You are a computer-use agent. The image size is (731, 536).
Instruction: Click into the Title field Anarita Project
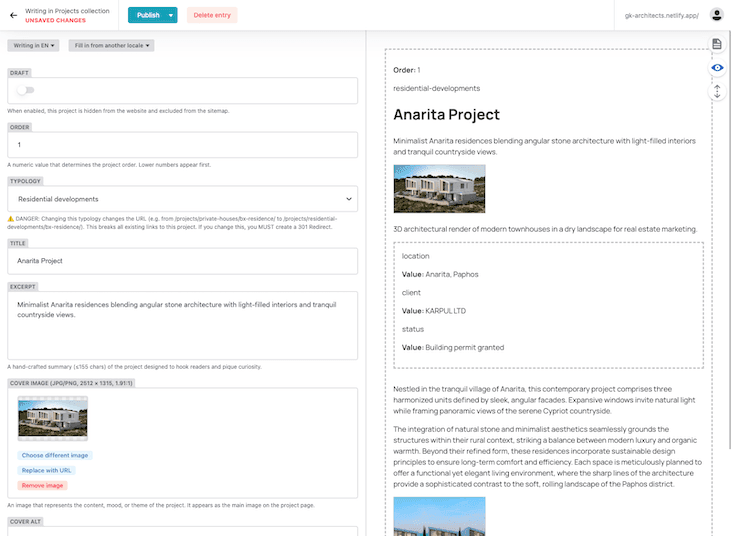tap(183, 261)
